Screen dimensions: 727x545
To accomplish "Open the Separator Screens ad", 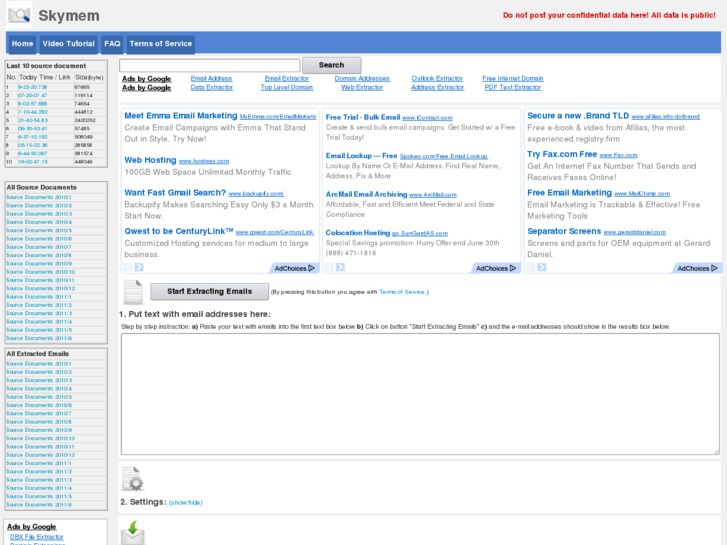I will point(564,231).
